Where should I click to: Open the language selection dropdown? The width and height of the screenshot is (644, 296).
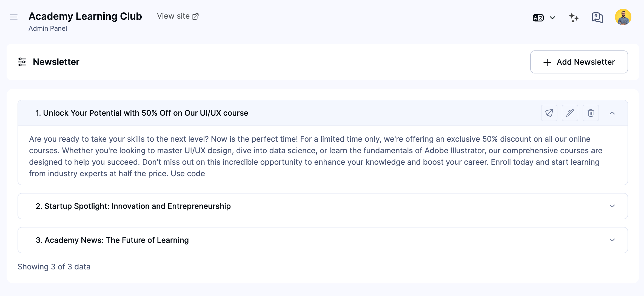pos(552,17)
